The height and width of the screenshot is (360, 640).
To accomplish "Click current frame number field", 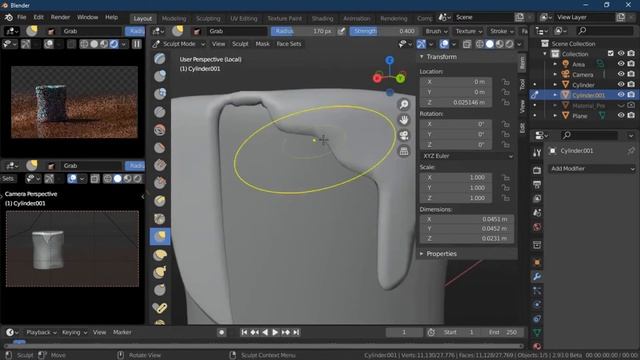I will click(x=404, y=332).
